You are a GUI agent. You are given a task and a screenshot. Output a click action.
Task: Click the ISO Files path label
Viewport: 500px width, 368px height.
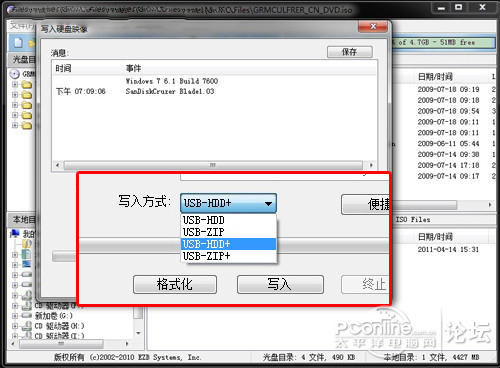[x=413, y=219]
